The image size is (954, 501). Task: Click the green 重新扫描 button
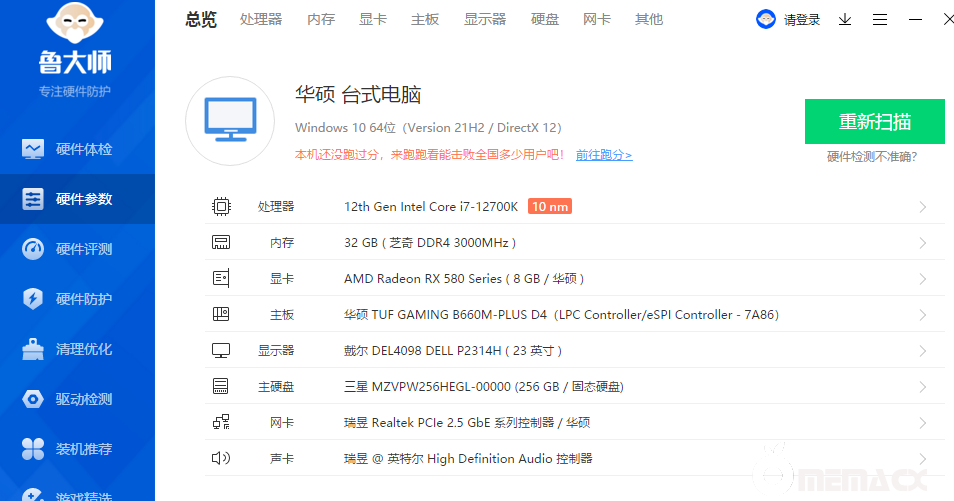pyautogui.click(x=874, y=122)
